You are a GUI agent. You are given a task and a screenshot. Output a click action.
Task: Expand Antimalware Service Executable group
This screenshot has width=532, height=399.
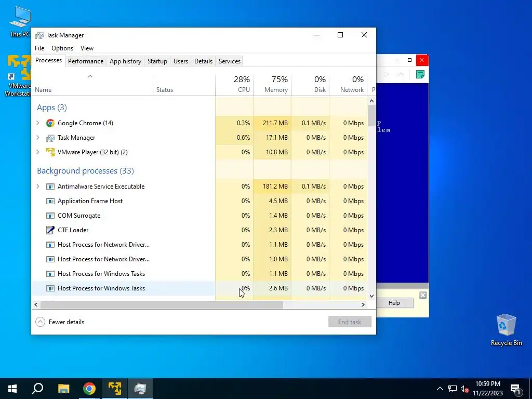click(37, 187)
